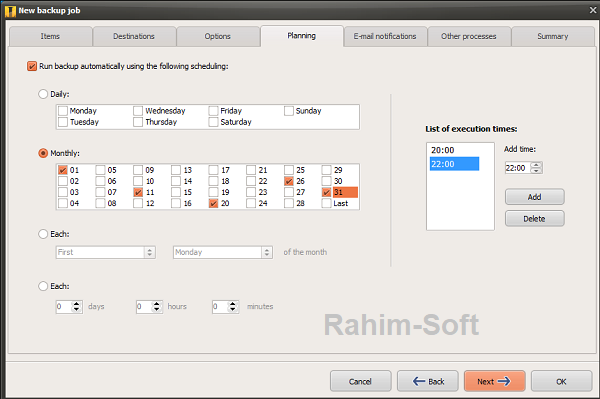Open the First occurrence dropdown
The width and height of the screenshot is (600, 399).
click(106, 252)
